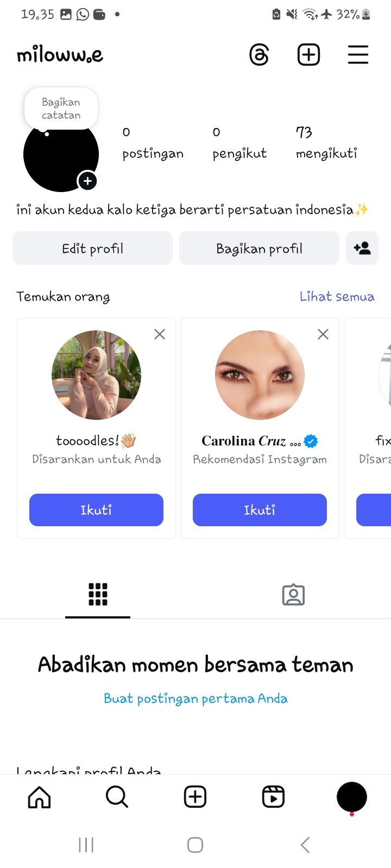Open Carolina Cruz profile picture
This screenshot has width=391, height=868.
[260, 375]
